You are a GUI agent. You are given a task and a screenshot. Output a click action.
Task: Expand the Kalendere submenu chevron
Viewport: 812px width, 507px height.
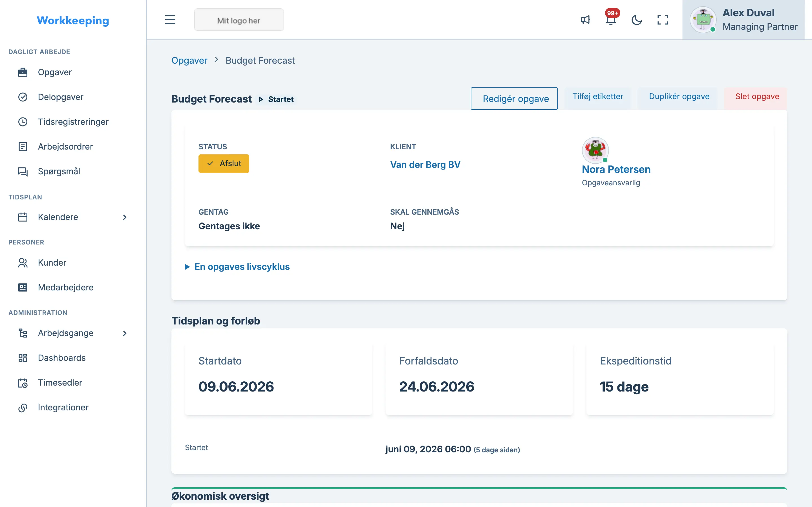tap(125, 217)
